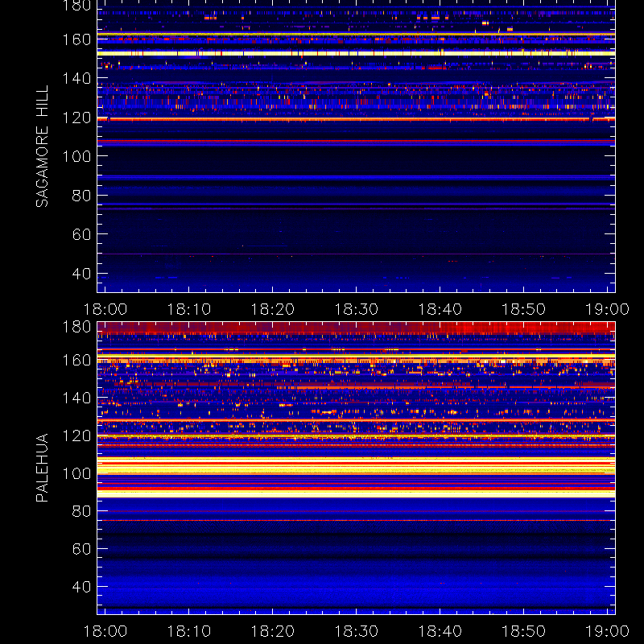Pick the 18:50 time label of Sagamore Hill plot
The height and width of the screenshot is (644, 644).
pyautogui.click(x=524, y=309)
